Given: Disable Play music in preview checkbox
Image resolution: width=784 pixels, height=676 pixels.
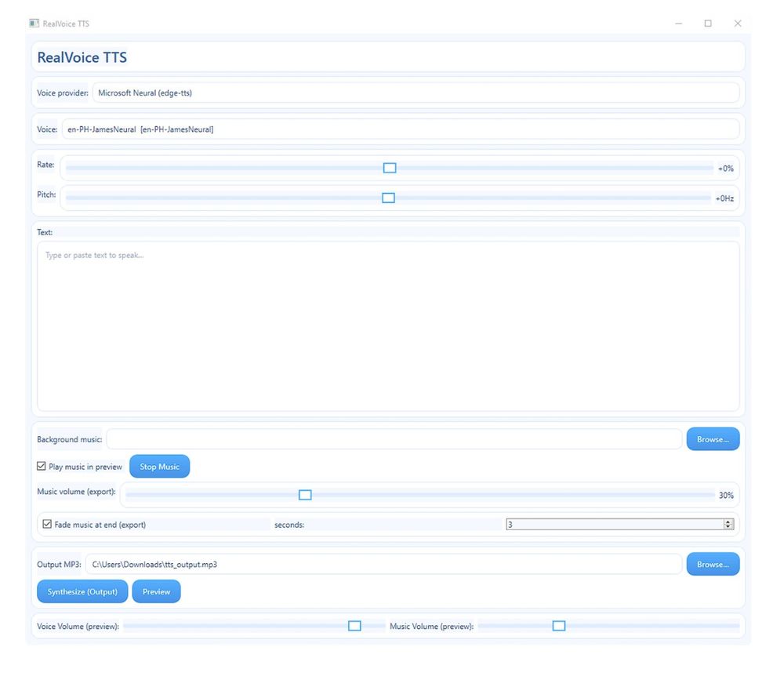Looking at the screenshot, I should coord(42,467).
